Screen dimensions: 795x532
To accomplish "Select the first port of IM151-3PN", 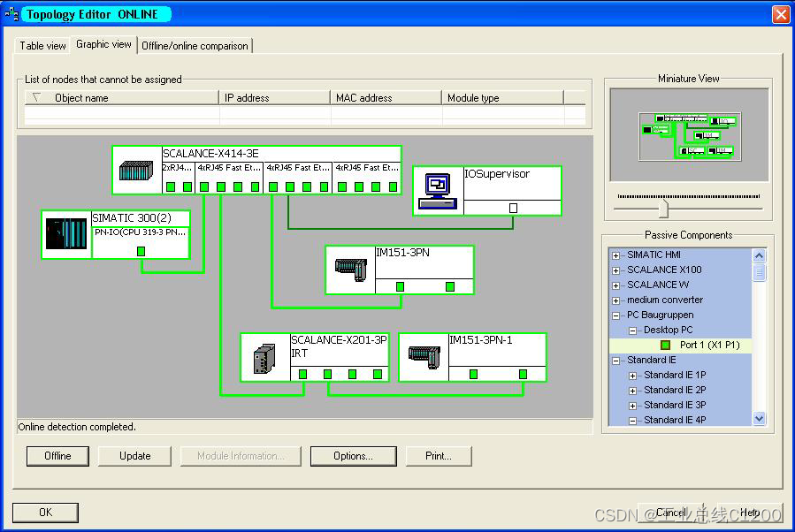I will (400, 287).
